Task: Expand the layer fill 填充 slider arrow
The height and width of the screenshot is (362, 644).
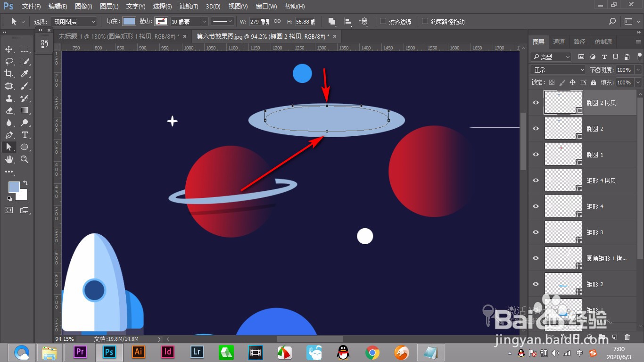Action: 638,82
